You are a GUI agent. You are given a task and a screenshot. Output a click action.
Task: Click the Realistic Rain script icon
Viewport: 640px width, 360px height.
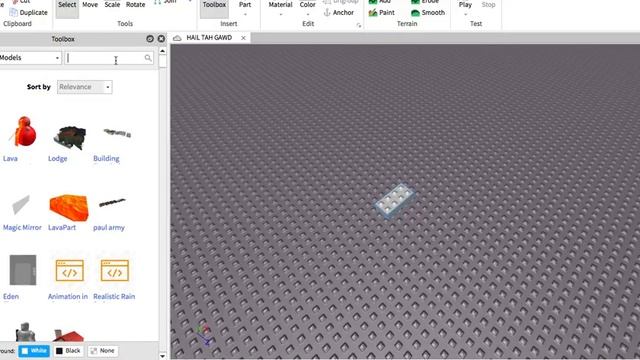click(115, 270)
